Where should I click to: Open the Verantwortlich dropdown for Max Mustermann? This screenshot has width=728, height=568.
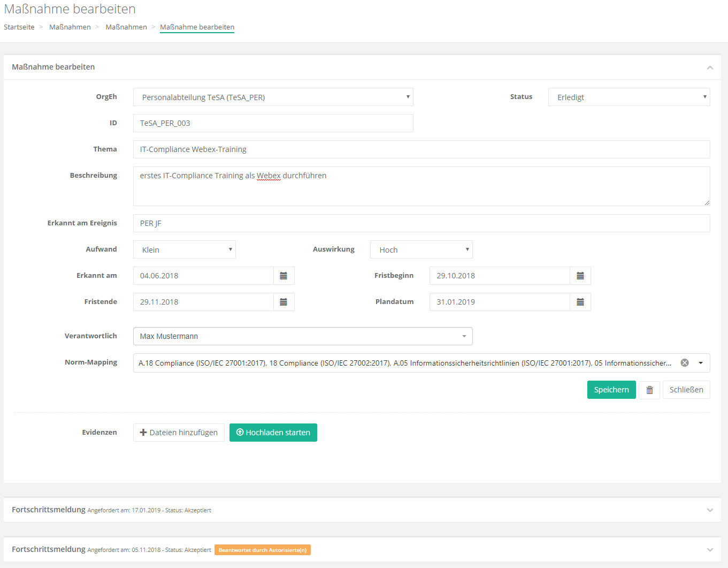tap(302, 336)
